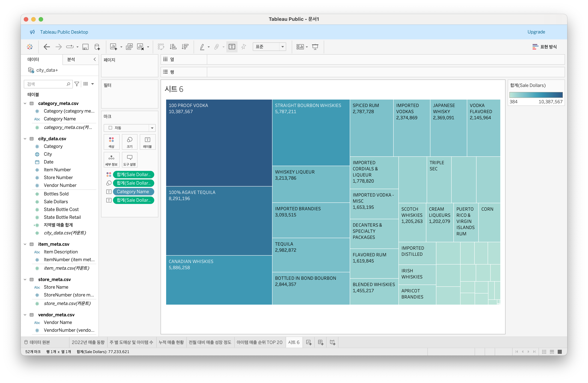Switch to the Analytics pane tab
Screen dimensions: 588x383
point(71,59)
